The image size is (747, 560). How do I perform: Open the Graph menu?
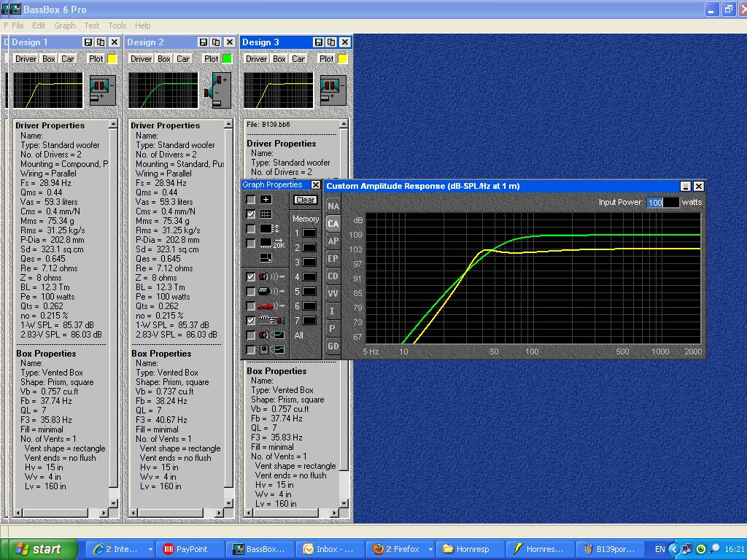click(65, 26)
